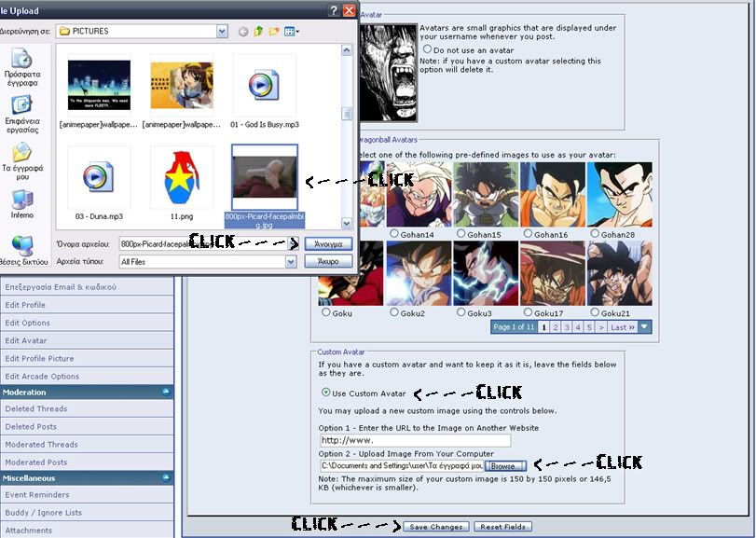Open the Recent Documents place (Πρόσφατα έγγραφα)

22,66
